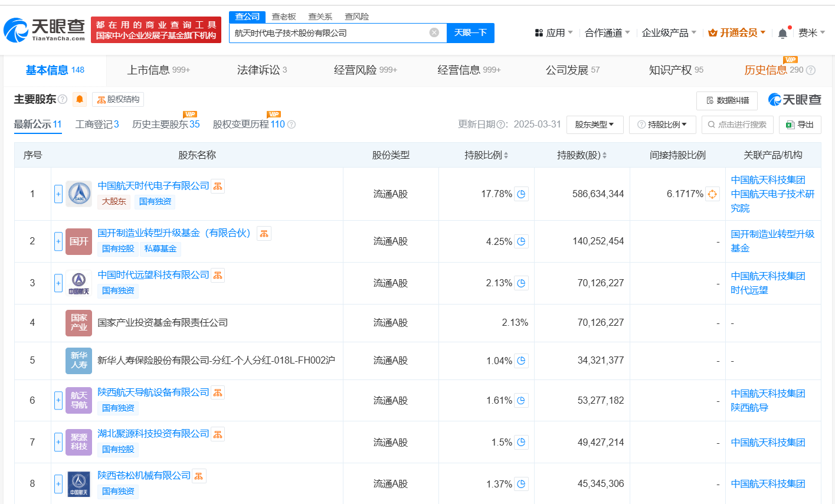Click help icon next to 历史信息 290
The width and height of the screenshot is (835, 504).
[x=811, y=70]
